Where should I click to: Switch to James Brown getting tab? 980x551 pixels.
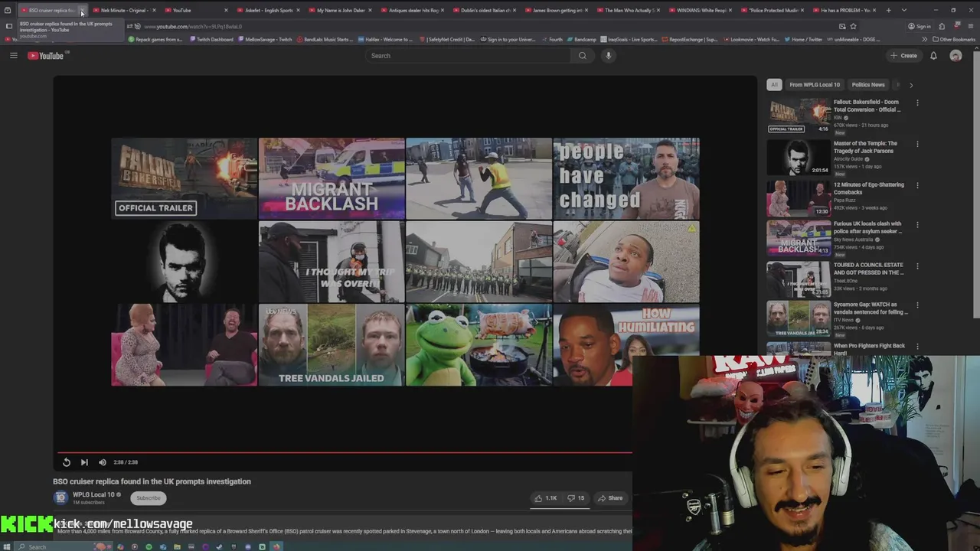556,10
